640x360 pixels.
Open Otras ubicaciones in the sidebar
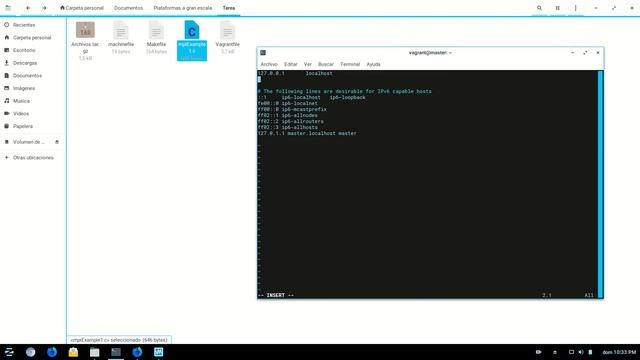pyautogui.click(x=33, y=158)
